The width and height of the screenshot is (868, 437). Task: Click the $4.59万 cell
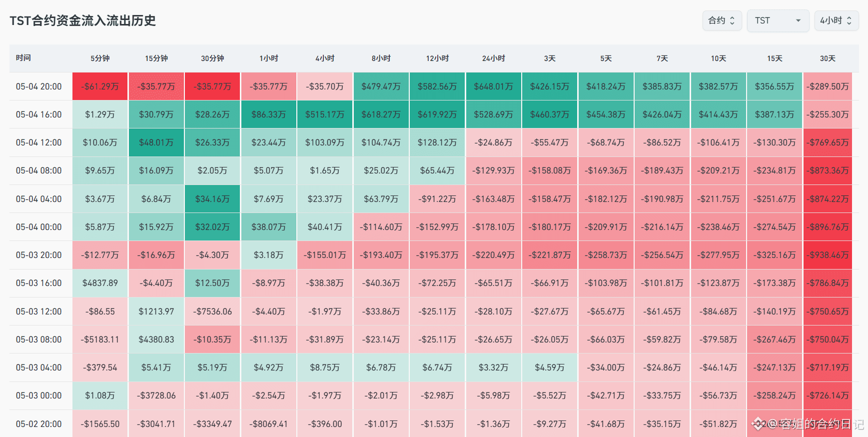point(550,367)
